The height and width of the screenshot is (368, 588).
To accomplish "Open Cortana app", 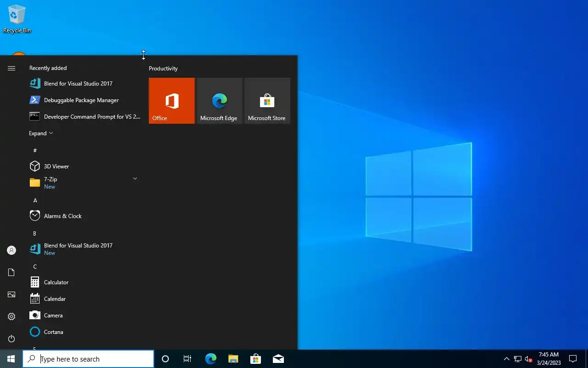I will tap(85, 332).
